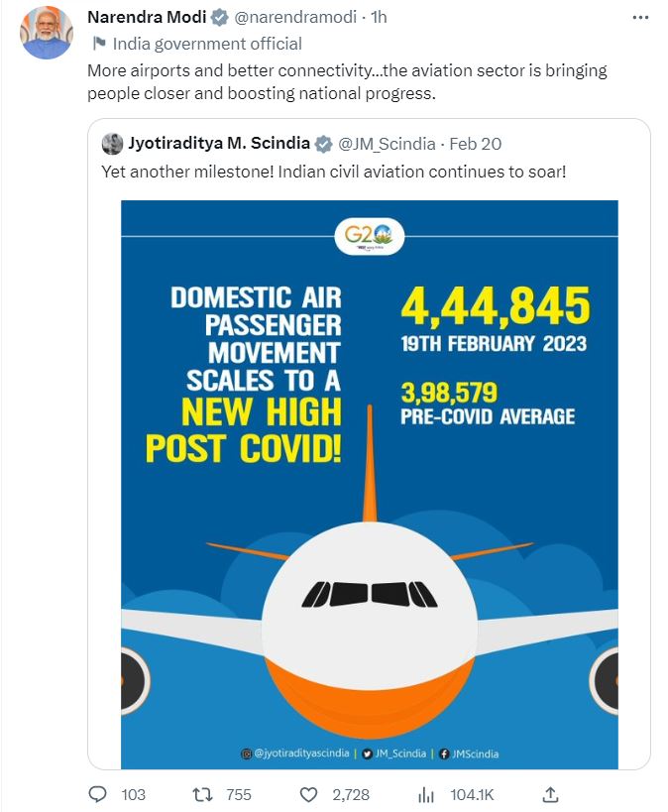
Task: Visit the @narendramodi handle link
Action: tap(297, 18)
